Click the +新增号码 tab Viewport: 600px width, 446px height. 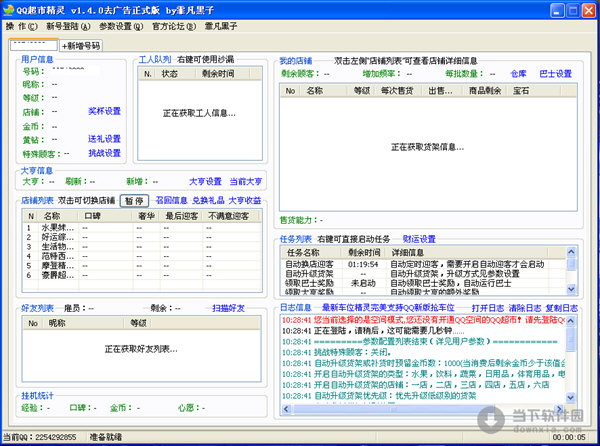81,45
